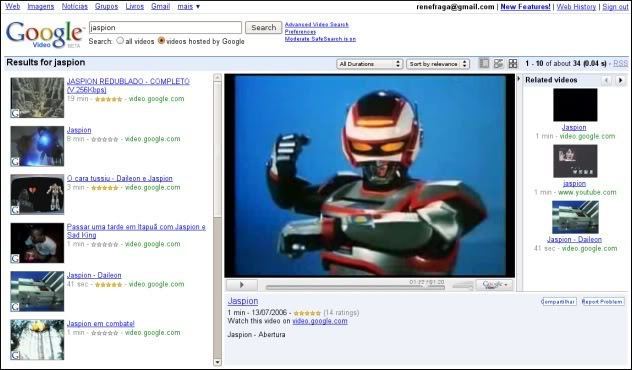
Task: Open Gmail from the top bar
Action: coord(160,6)
